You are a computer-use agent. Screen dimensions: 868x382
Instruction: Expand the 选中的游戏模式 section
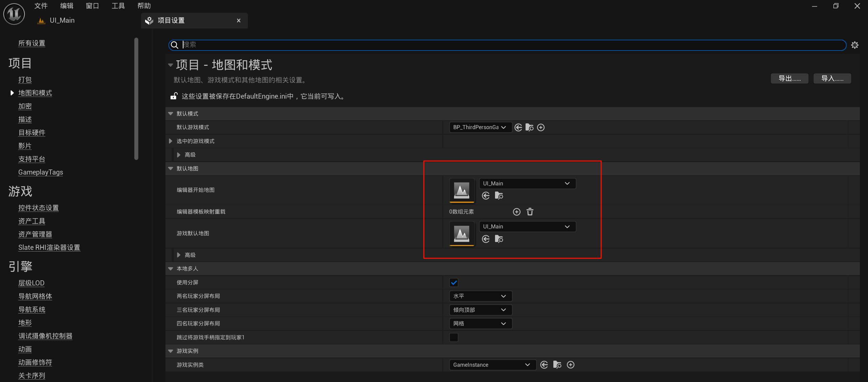tap(171, 141)
